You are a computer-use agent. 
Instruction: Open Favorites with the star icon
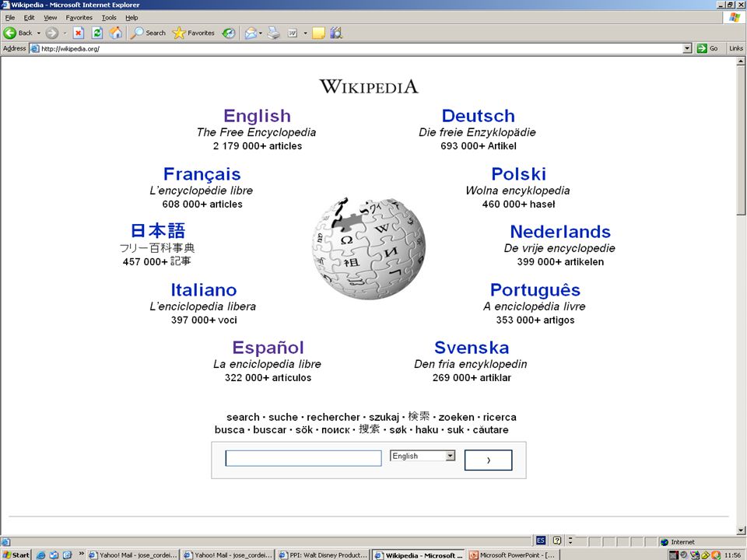[179, 33]
